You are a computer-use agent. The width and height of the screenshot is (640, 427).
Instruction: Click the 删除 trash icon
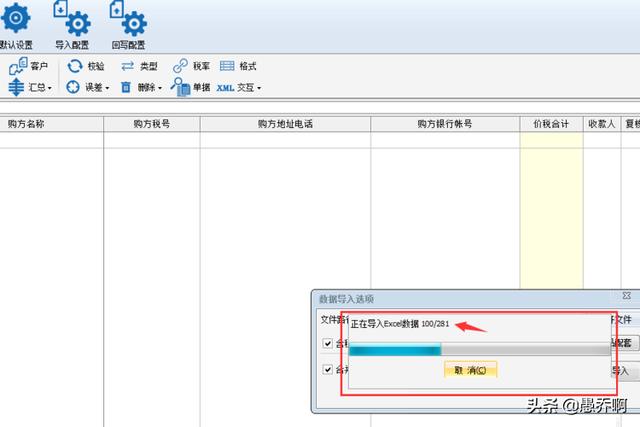(126, 87)
